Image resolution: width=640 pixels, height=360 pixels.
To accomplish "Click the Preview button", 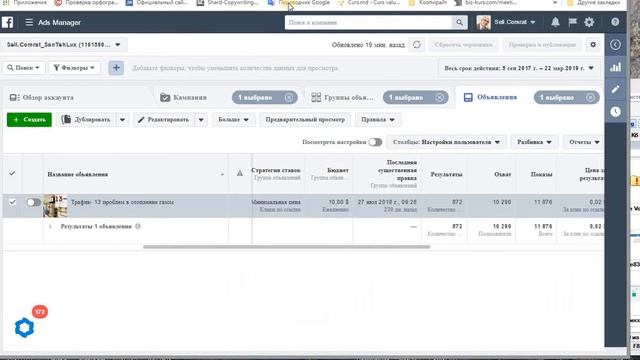I will 305,120.
